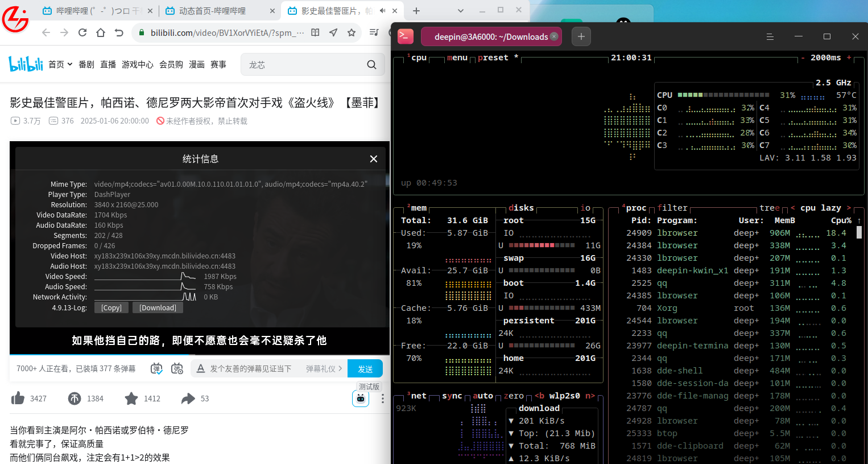
Task: Toggle sync in btop net box
Action: pos(452,396)
